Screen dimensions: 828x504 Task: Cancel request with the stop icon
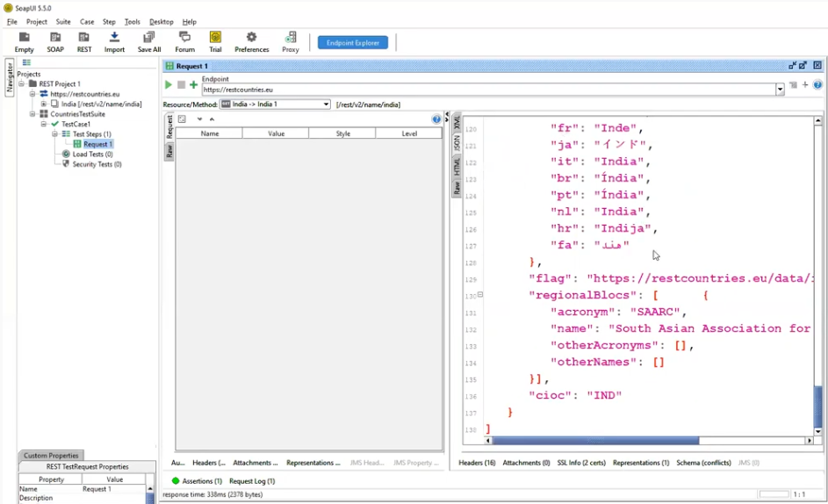point(181,84)
